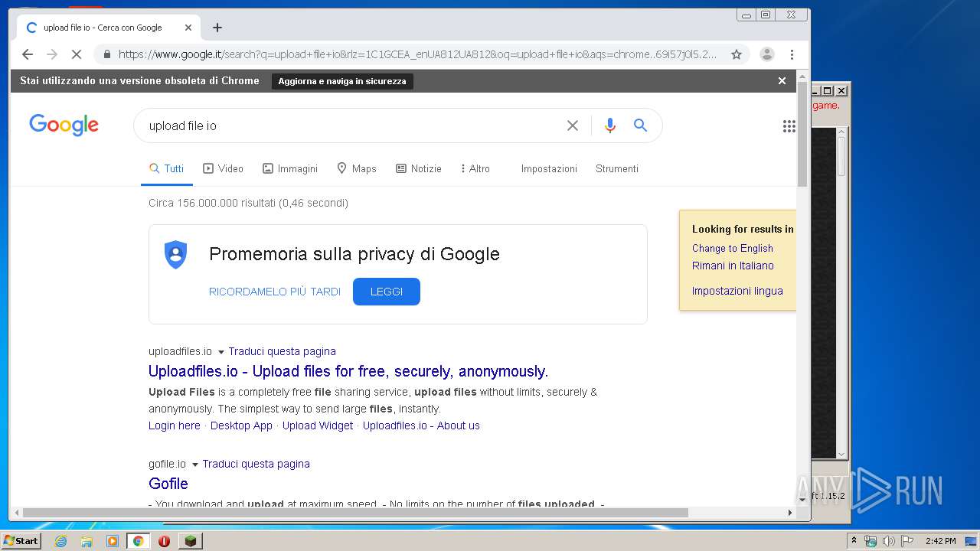
Task: Open the 'Desktop App' sitelink
Action: click(241, 425)
